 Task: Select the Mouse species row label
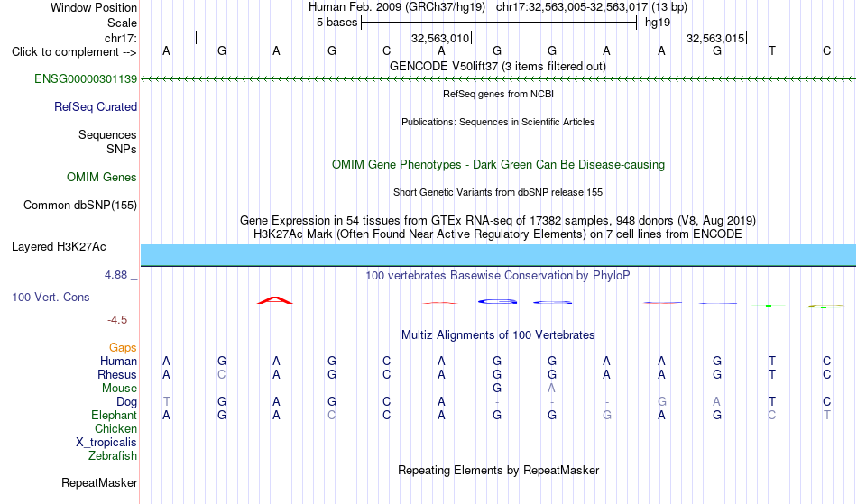coord(119,389)
